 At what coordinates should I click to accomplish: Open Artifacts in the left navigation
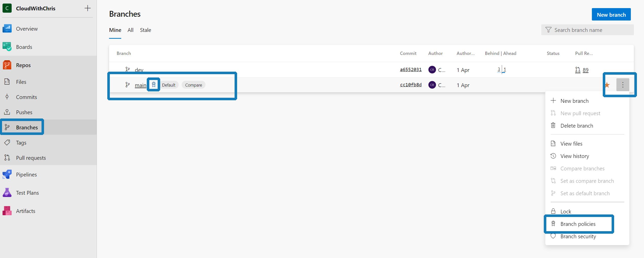[x=26, y=211]
